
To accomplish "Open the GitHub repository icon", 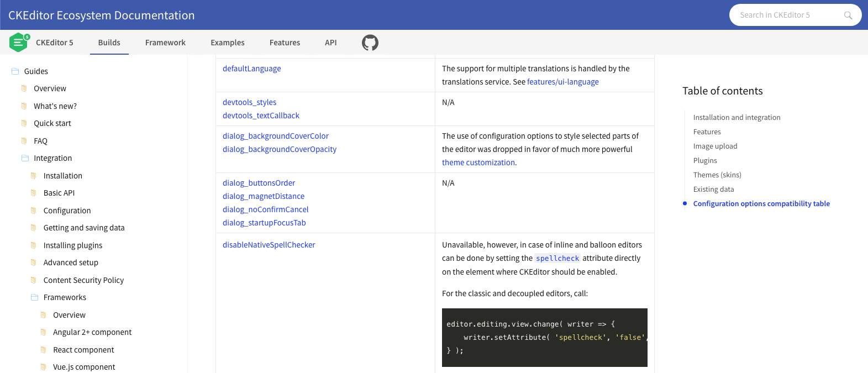I will coord(370,43).
